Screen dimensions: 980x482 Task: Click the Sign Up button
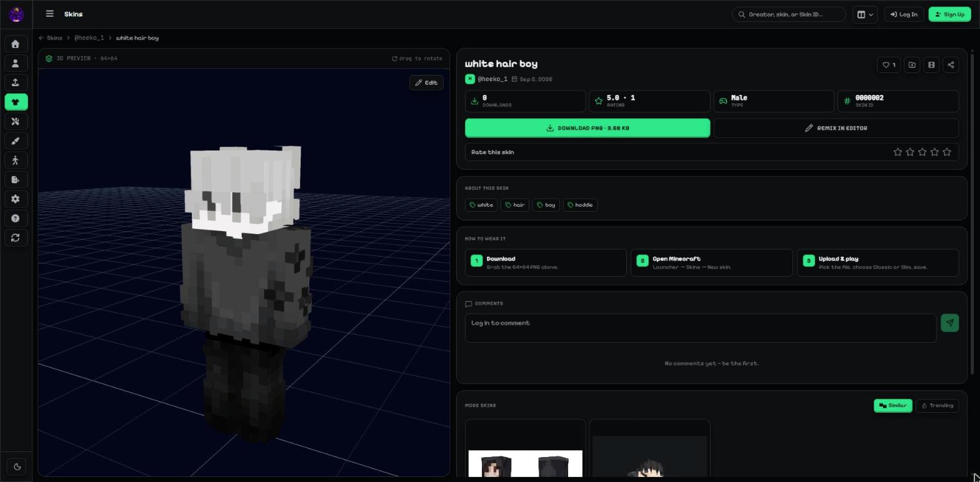949,14
